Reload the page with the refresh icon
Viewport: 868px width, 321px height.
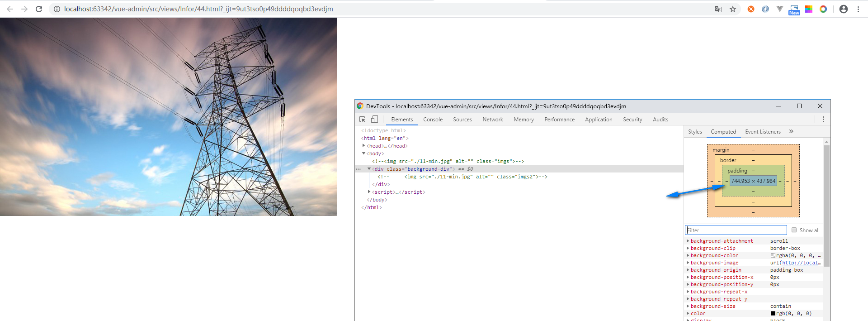[x=39, y=9]
